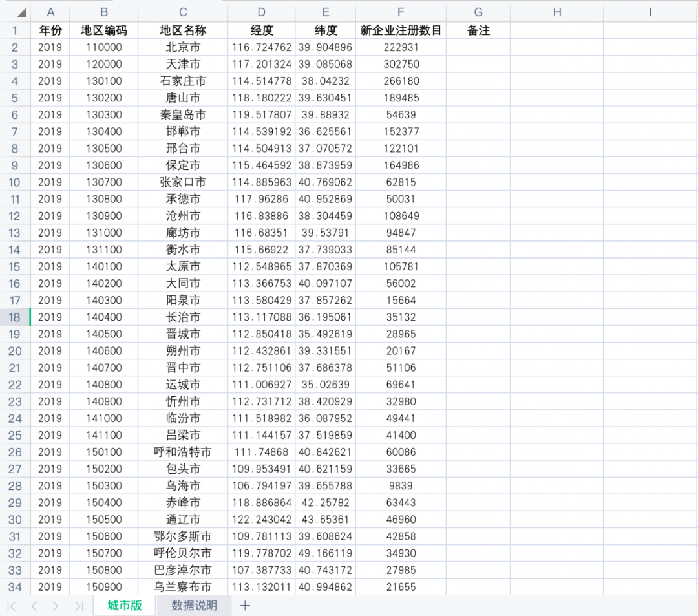The image size is (698, 616).
Task: Switch to the 数据说明 sheet tab
Action: (x=195, y=606)
